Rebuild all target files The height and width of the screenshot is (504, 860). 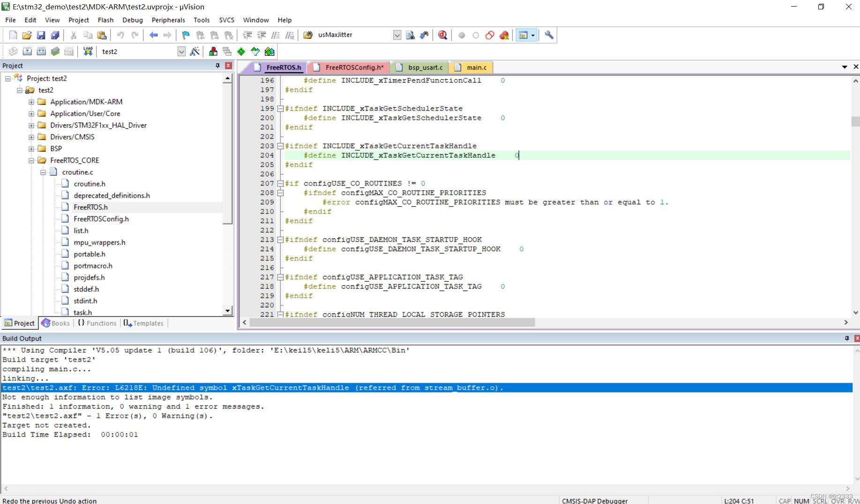pyautogui.click(x=41, y=51)
